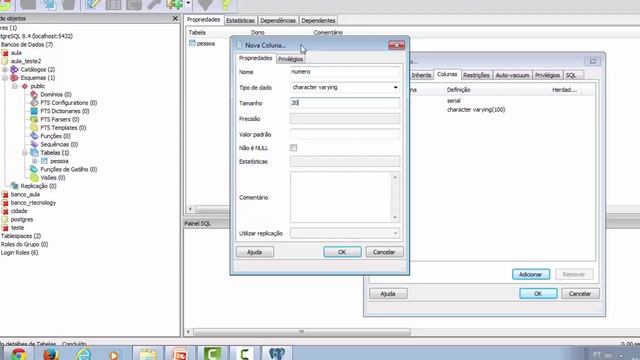Click the wrench maintenance toolbar icon
This screenshot has height=360, width=640.
pos(155,5)
